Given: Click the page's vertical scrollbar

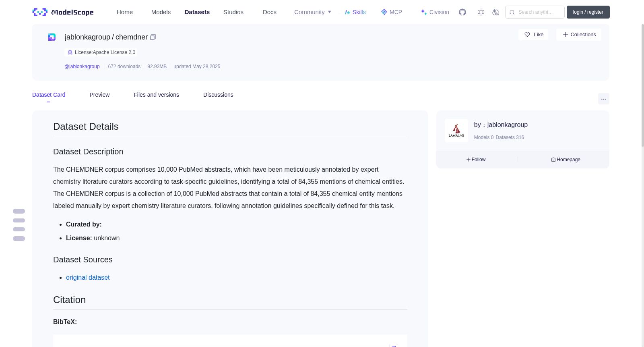Looking at the screenshot, I should point(642,85).
